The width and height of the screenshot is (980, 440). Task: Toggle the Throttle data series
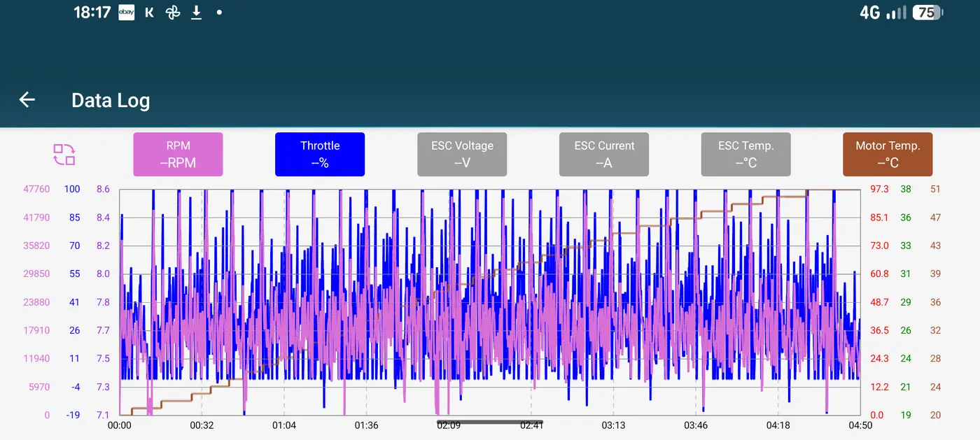tap(320, 155)
